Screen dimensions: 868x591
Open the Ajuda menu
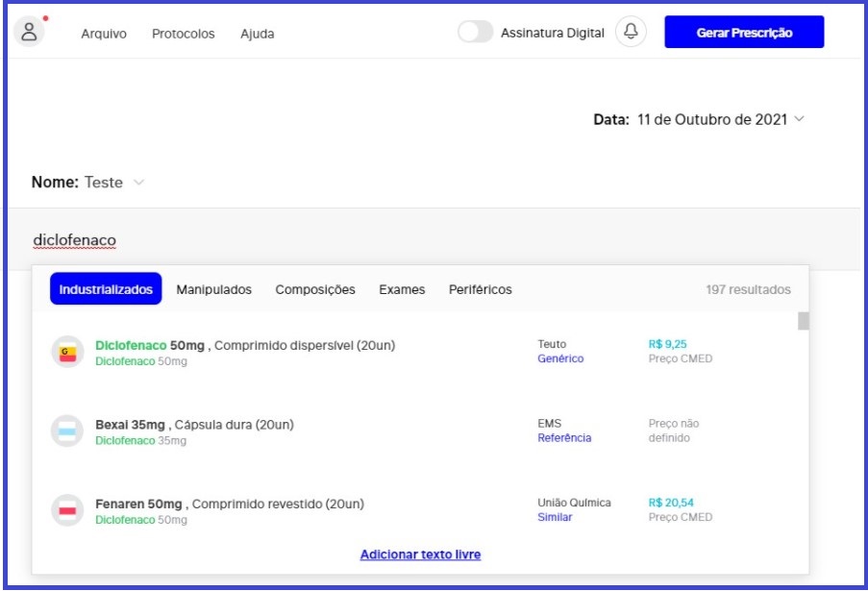point(257,34)
